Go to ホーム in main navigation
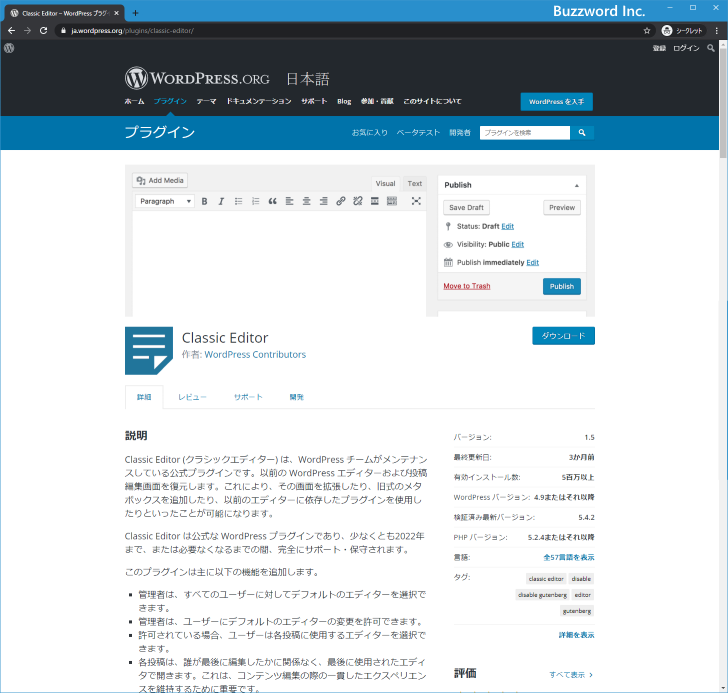728x693 pixels. (x=134, y=101)
